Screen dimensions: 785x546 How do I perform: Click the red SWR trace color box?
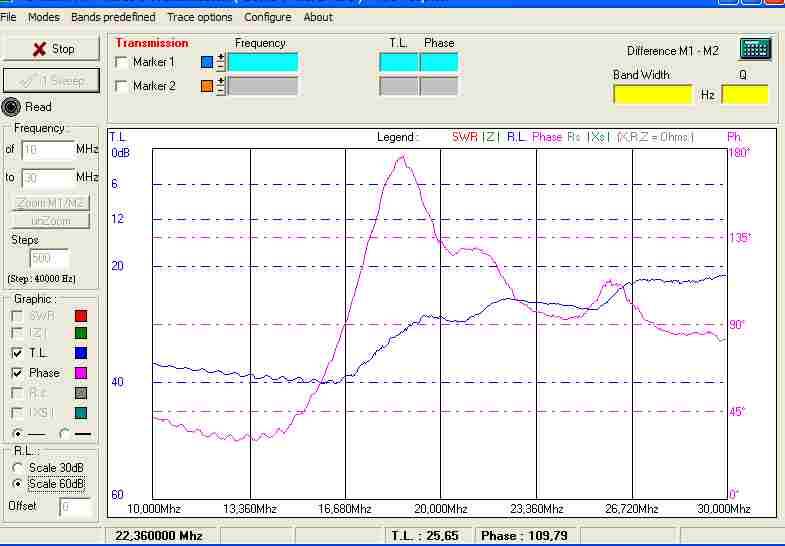click(x=81, y=317)
